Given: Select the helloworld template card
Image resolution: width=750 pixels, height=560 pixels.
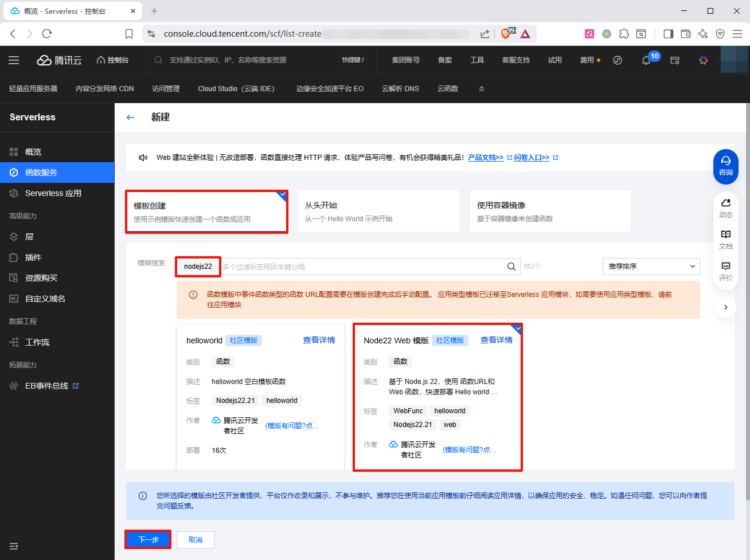Looking at the screenshot, I should coord(260,395).
